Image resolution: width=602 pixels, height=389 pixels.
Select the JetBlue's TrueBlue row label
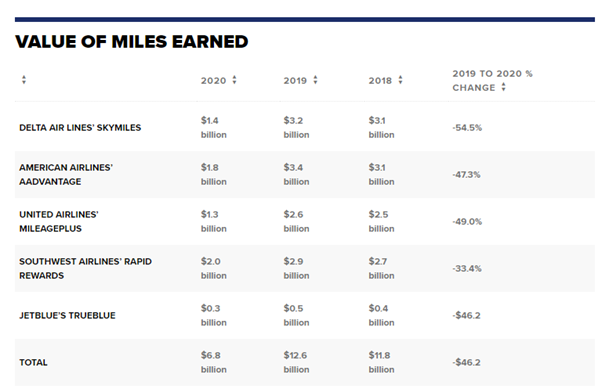67,315
